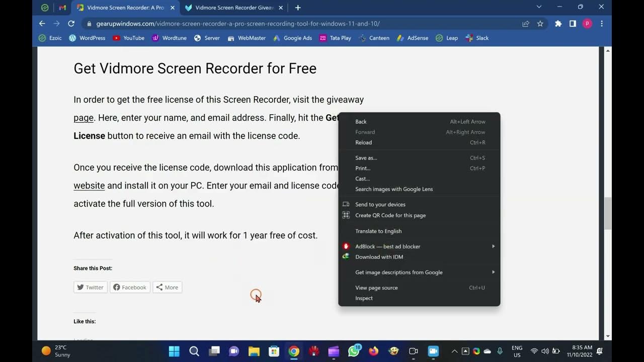Image resolution: width=644 pixels, height=362 pixels.
Task: Open WhatsApp from the taskbar
Action: (x=354, y=351)
